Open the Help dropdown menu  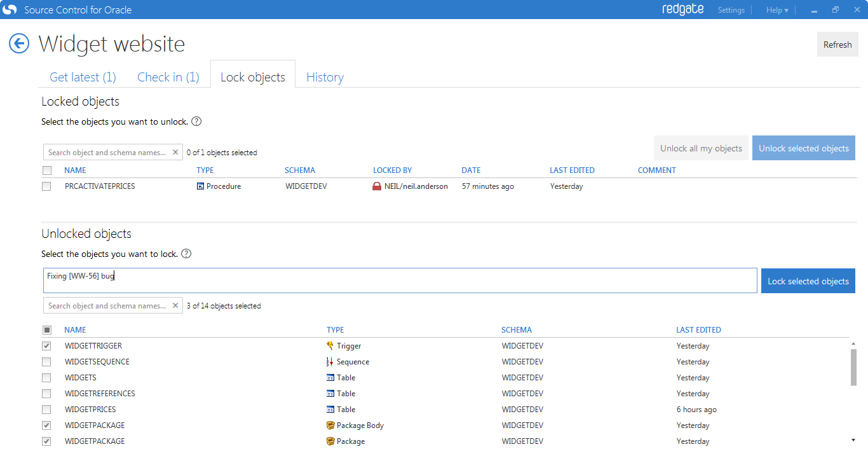[776, 10]
